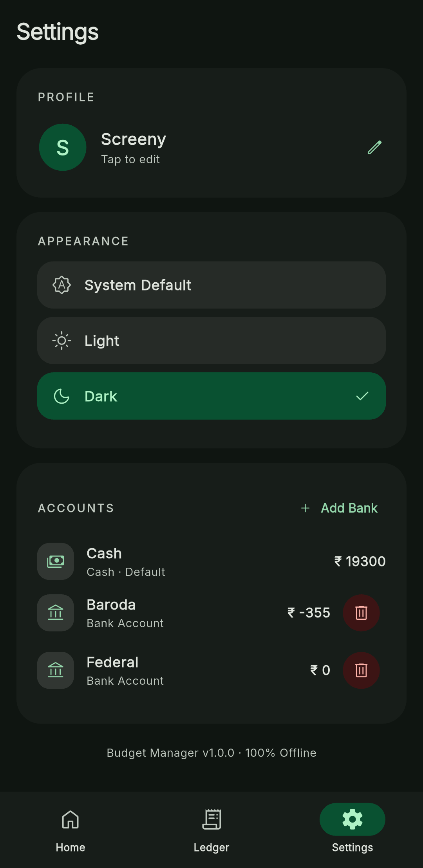This screenshot has height=868, width=423.
Task: Tap the moon icon in Dark option
Action: [61, 396]
